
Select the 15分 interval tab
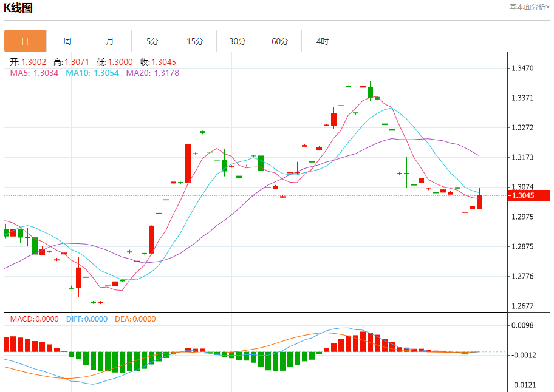(x=195, y=41)
